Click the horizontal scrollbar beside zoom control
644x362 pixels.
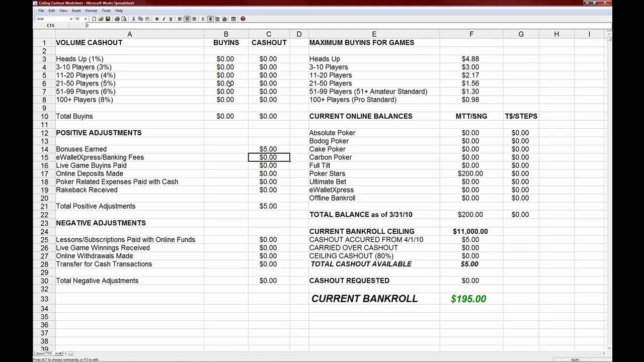coord(336,353)
